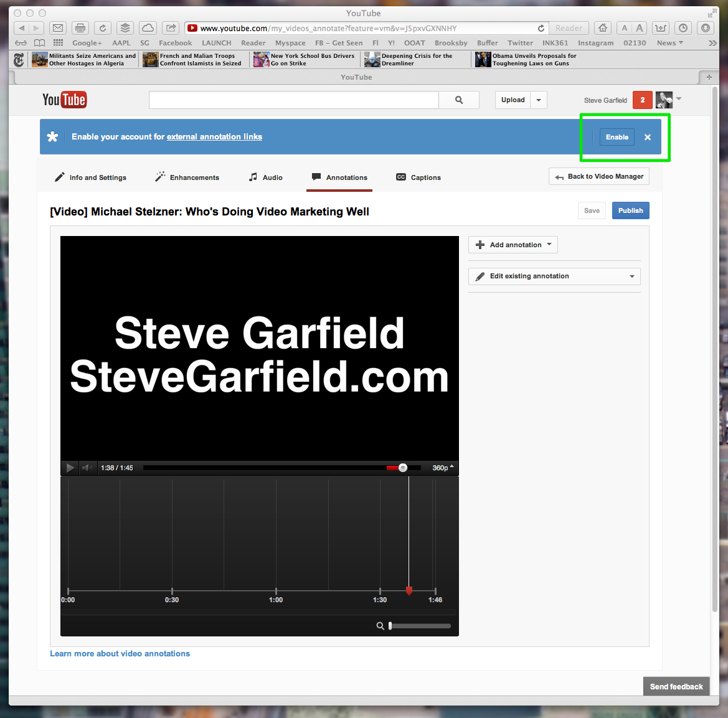Screen dimensions: 728x718
Task: Show more bookmarks with the chevron
Action: click(x=712, y=43)
